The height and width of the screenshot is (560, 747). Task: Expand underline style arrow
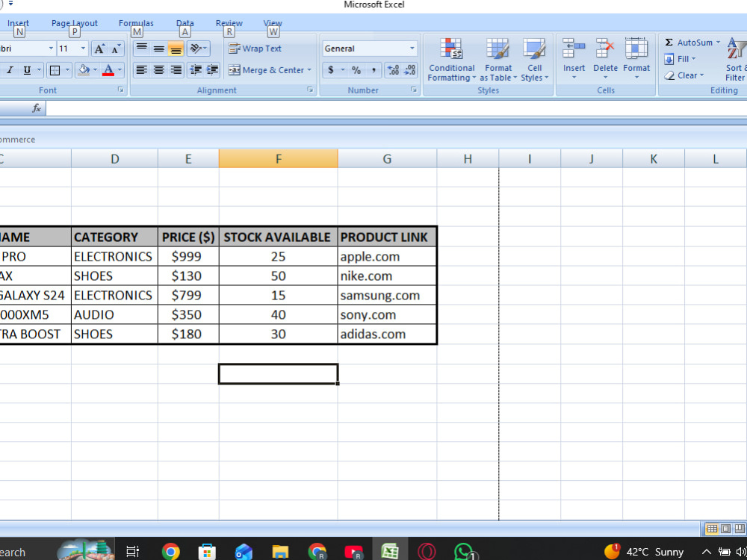click(x=39, y=70)
